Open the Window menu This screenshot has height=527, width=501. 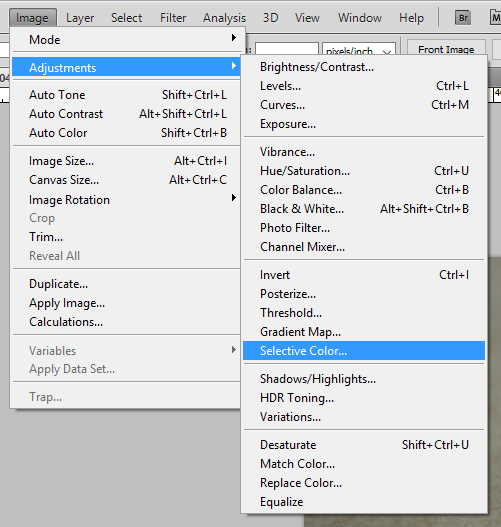click(x=360, y=17)
